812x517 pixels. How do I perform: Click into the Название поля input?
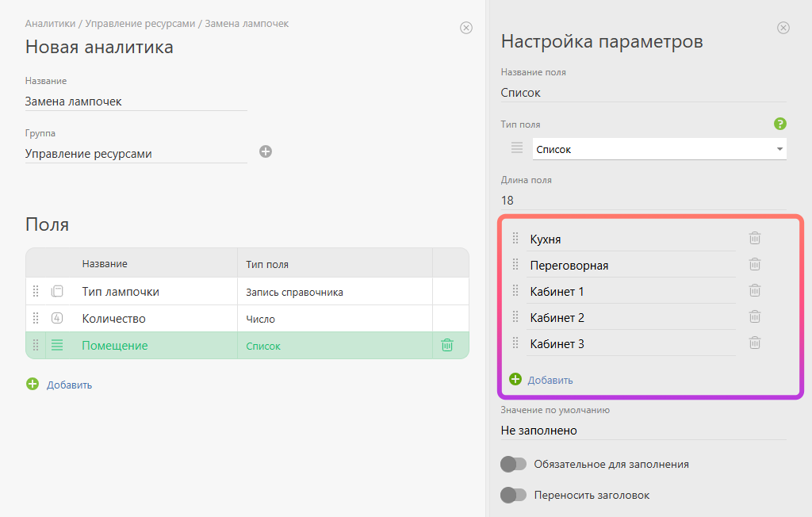[642, 93]
